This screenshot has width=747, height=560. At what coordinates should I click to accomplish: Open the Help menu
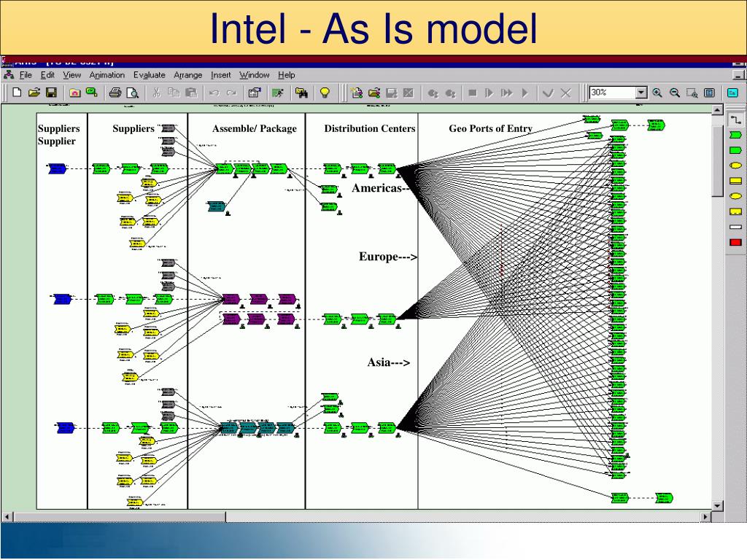pos(286,75)
